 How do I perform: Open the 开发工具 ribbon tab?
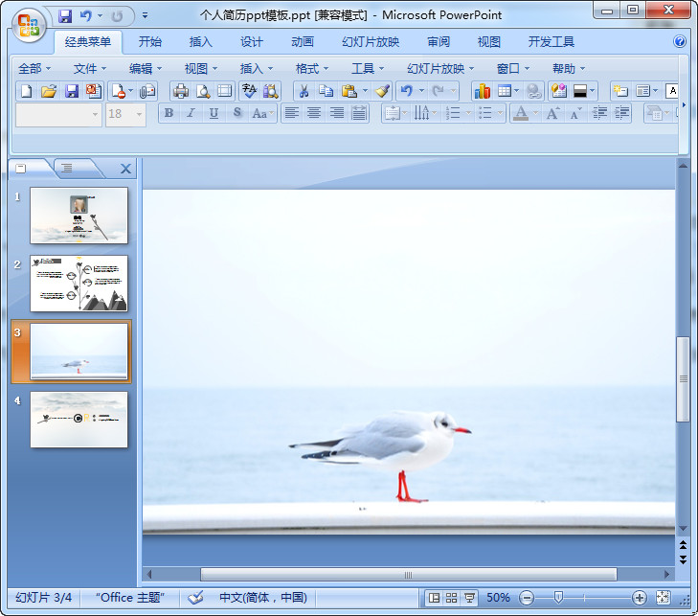coord(552,42)
